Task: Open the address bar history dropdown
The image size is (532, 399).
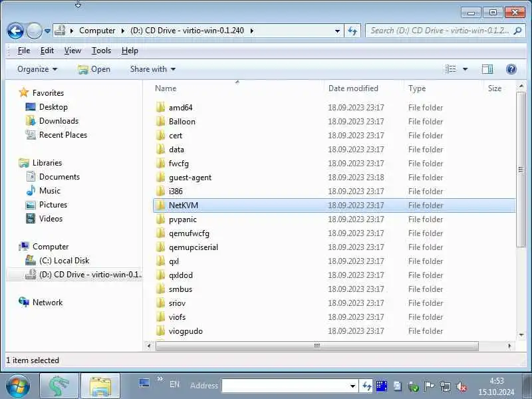Action: [337, 31]
